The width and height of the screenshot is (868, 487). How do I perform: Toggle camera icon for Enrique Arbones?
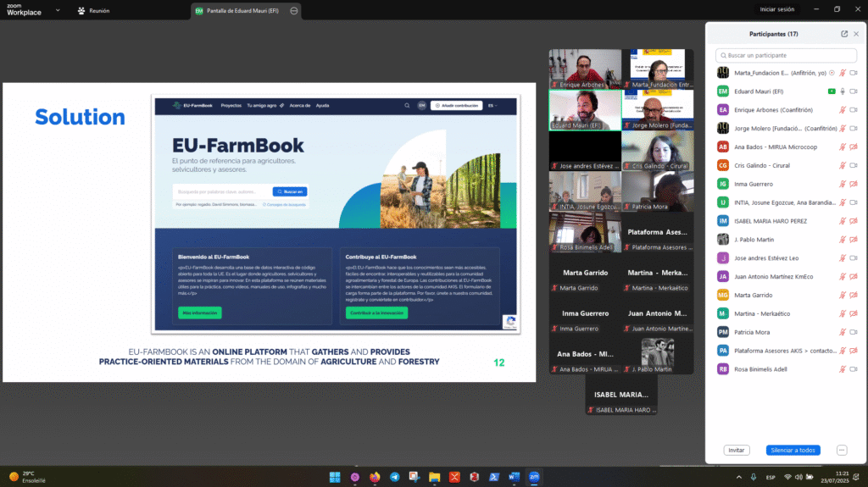(x=854, y=110)
